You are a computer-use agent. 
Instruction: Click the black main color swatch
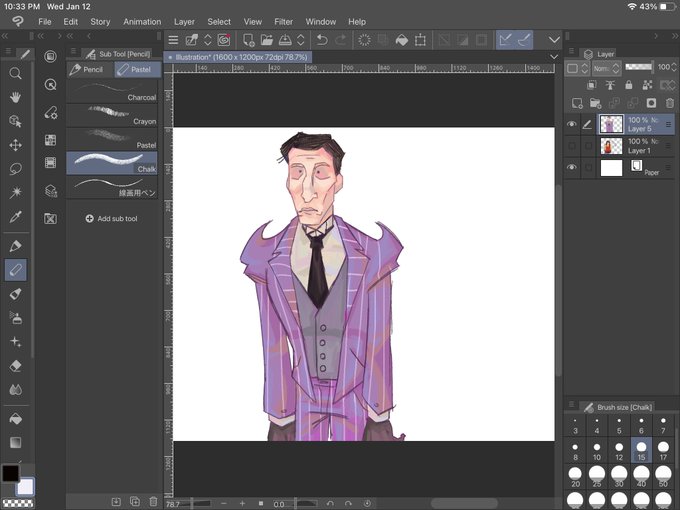[x=10, y=473]
